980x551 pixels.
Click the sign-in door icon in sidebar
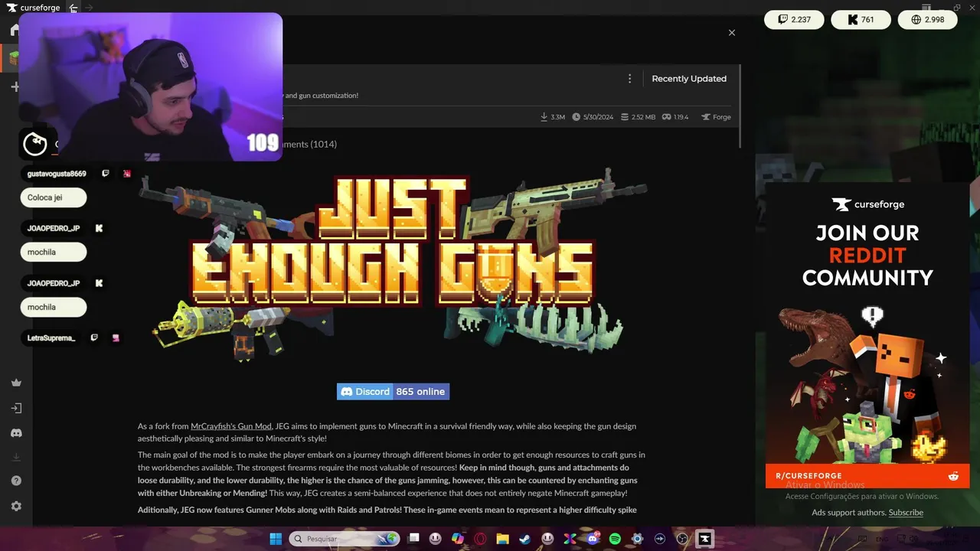pyautogui.click(x=16, y=408)
